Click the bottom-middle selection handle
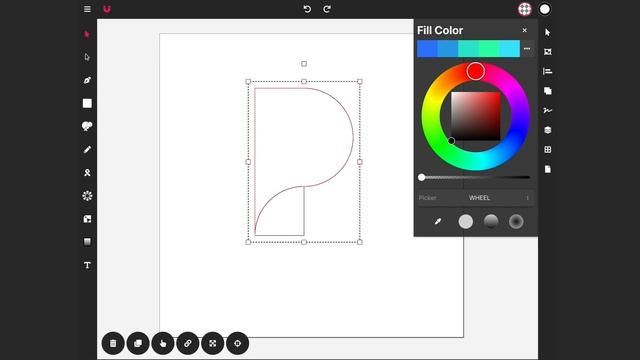 (x=304, y=242)
